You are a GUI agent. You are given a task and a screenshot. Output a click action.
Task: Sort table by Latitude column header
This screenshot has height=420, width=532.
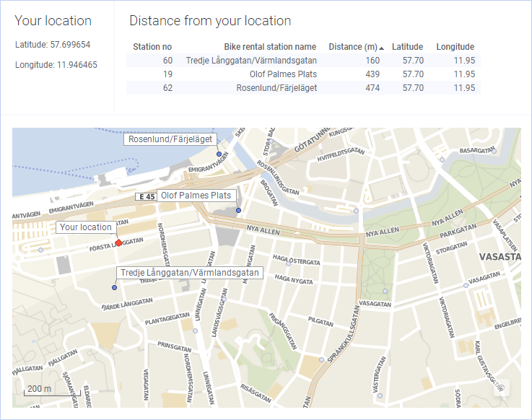[x=407, y=47]
